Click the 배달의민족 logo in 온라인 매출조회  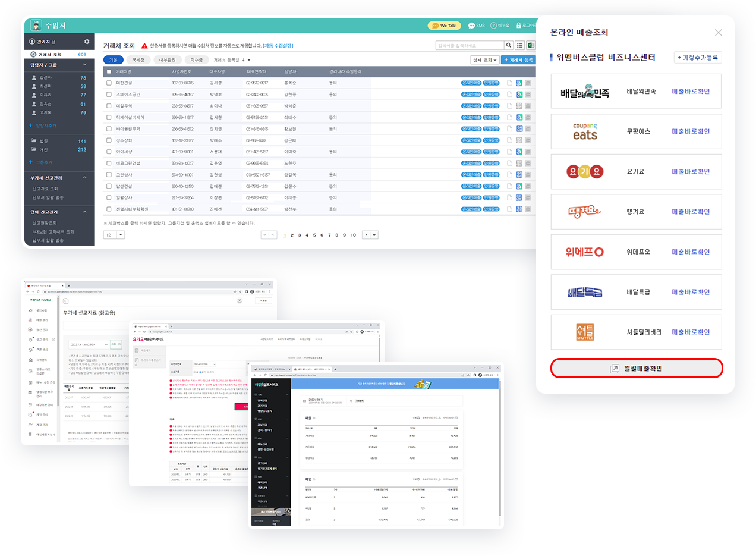pos(585,92)
